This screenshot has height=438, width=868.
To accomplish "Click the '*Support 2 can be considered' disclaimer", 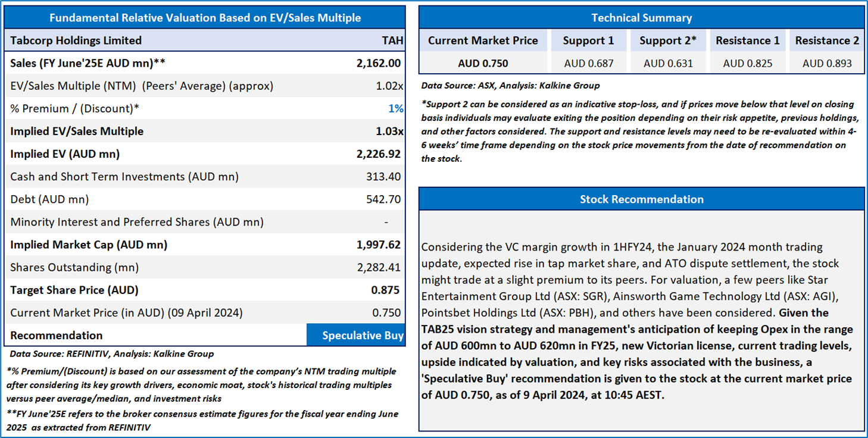I will coord(639,132).
